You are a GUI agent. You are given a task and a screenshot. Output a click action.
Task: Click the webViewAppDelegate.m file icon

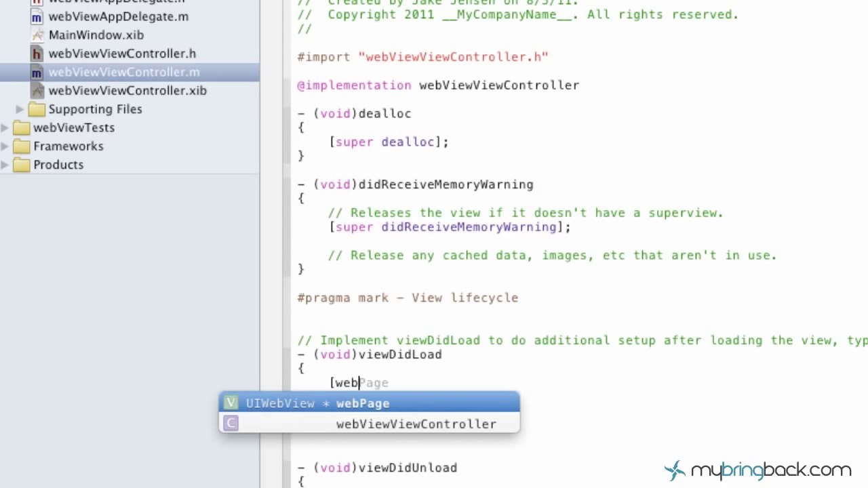point(37,17)
